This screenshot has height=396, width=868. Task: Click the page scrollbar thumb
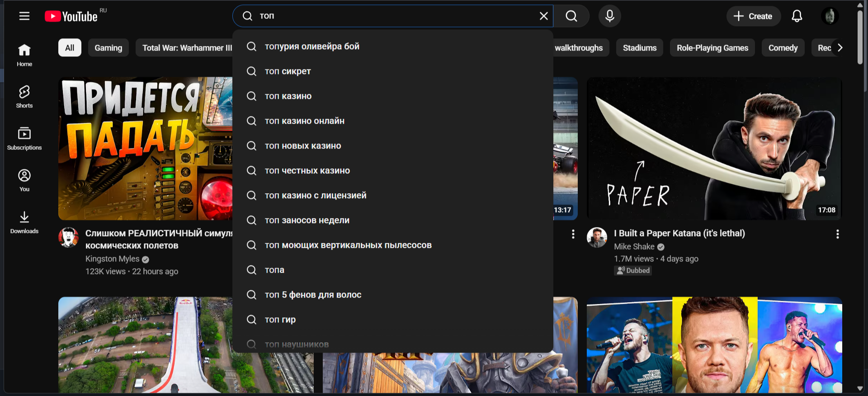860,37
